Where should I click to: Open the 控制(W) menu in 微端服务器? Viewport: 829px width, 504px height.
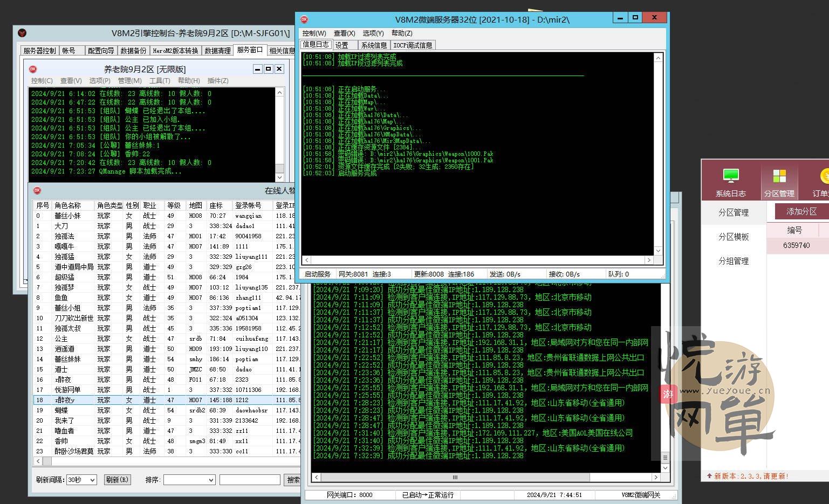(314, 33)
